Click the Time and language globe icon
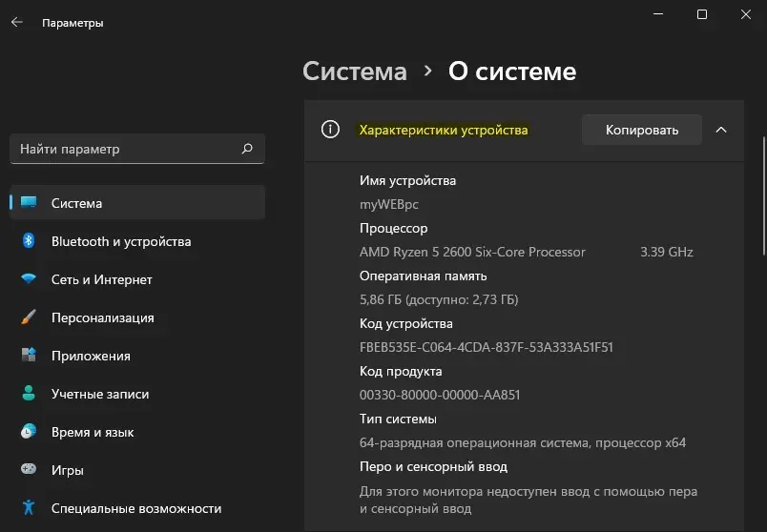Viewport: 767px width, 532px height. coord(29,432)
